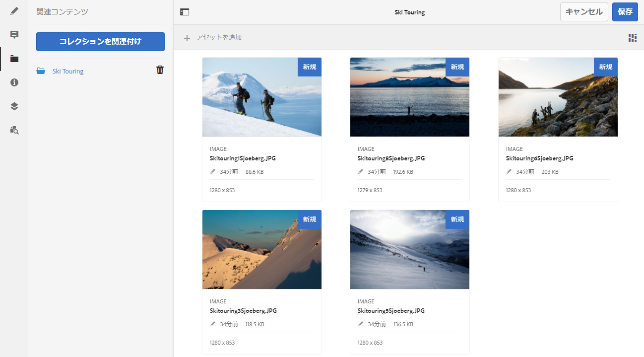The width and height of the screenshot is (644, 357).
Task: Click the 新規 badge on Skitouring8Sjoeberg.JPG
Action: (x=457, y=67)
